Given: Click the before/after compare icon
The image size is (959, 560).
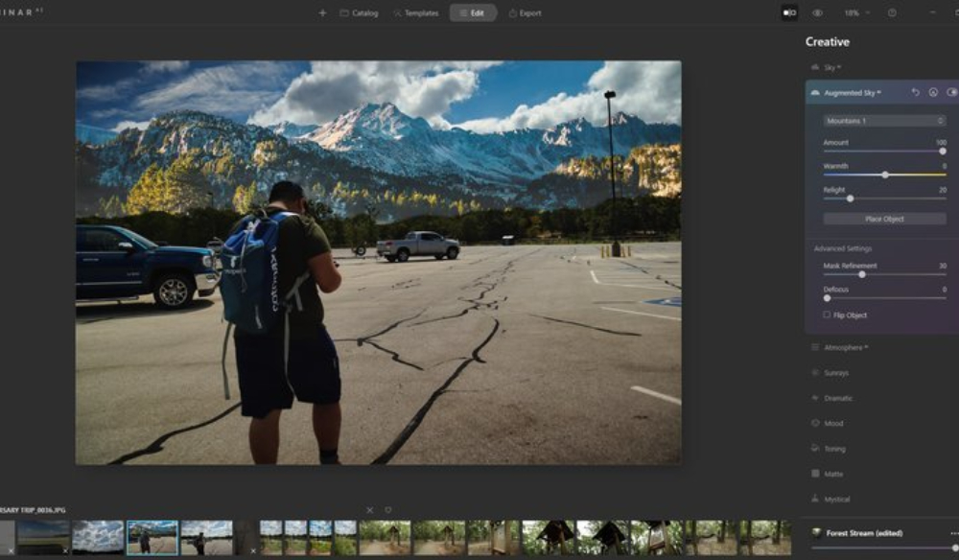Looking at the screenshot, I should point(789,12).
